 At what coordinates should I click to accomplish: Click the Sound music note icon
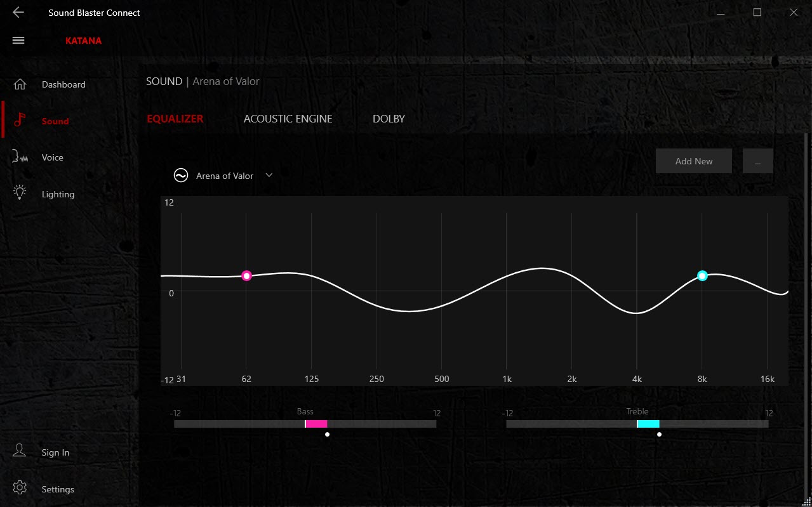click(x=20, y=121)
